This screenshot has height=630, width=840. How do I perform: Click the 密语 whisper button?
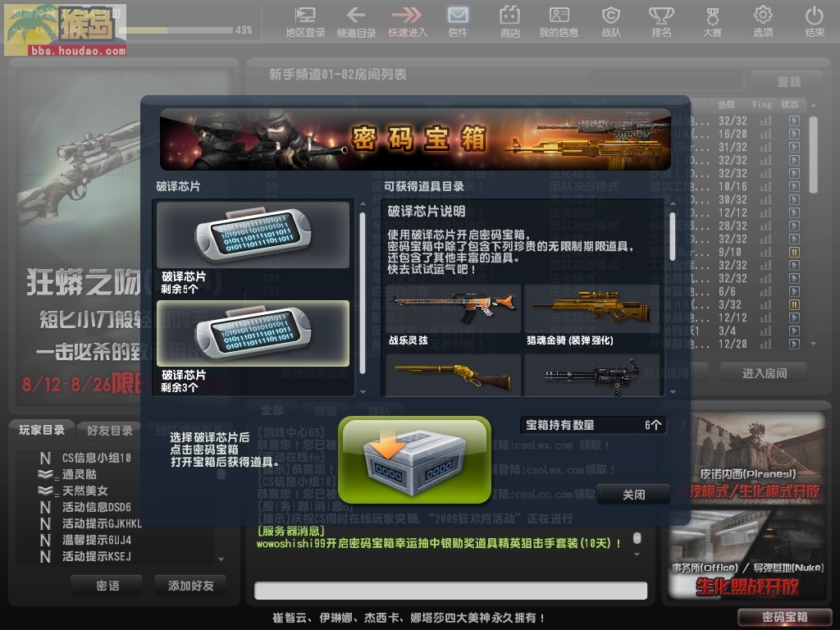[x=107, y=586]
